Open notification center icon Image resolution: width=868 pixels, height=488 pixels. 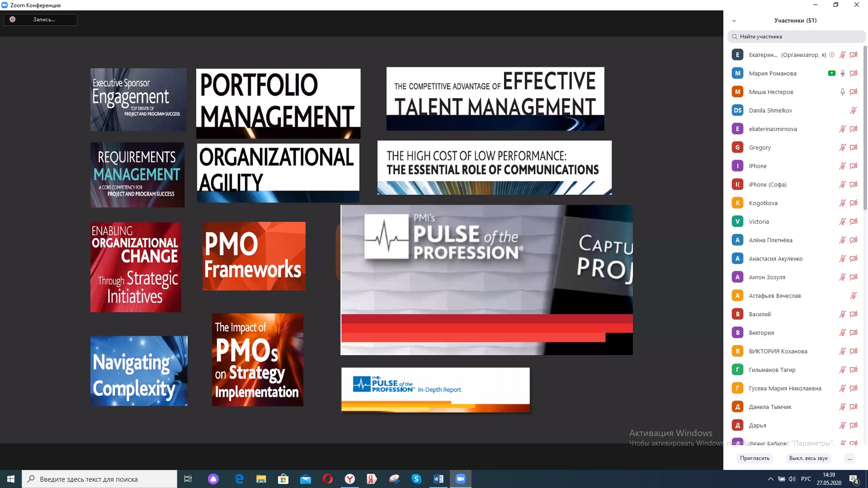click(x=854, y=479)
